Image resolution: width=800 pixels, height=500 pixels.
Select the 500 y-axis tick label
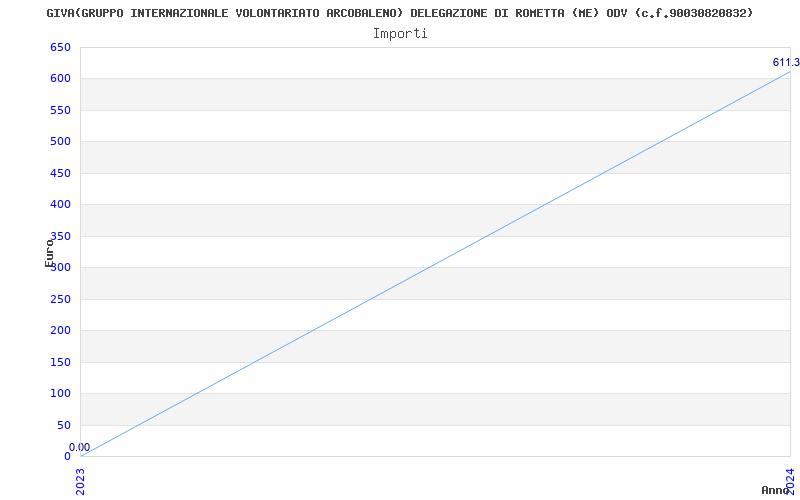click(x=60, y=141)
